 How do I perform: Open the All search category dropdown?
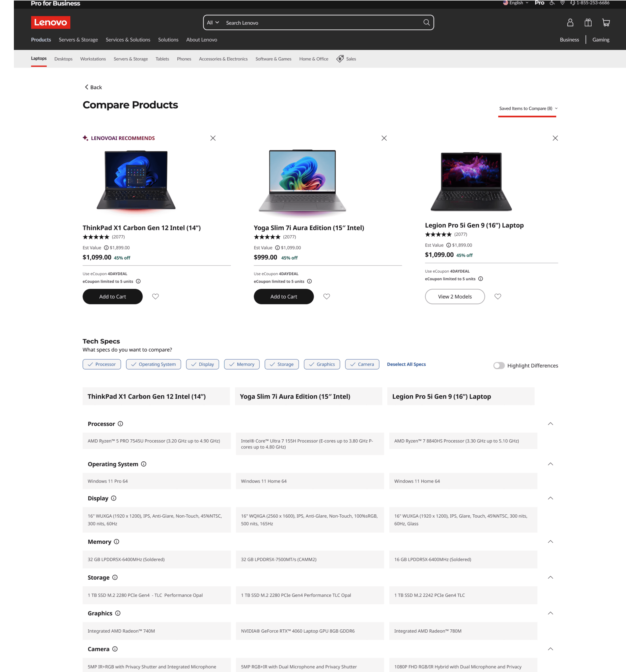pyautogui.click(x=213, y=23)
